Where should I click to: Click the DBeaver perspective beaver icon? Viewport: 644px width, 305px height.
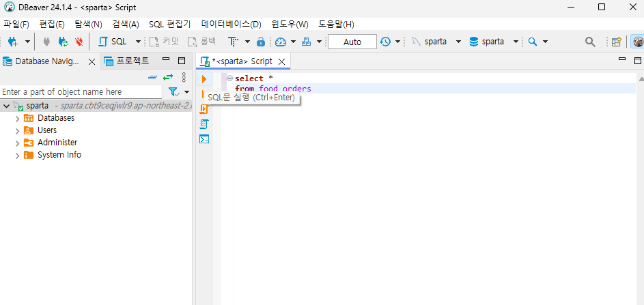pyautogui.click(x=638, y=42)
